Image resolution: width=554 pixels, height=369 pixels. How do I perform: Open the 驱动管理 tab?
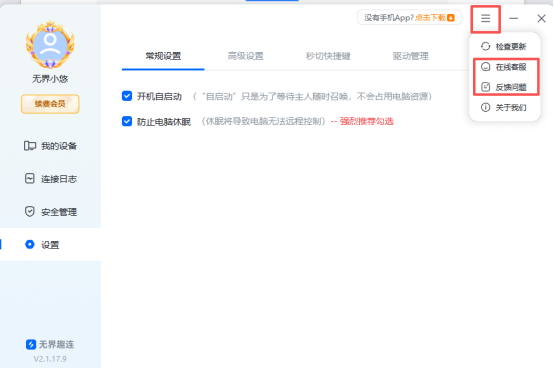pos(411,56)
